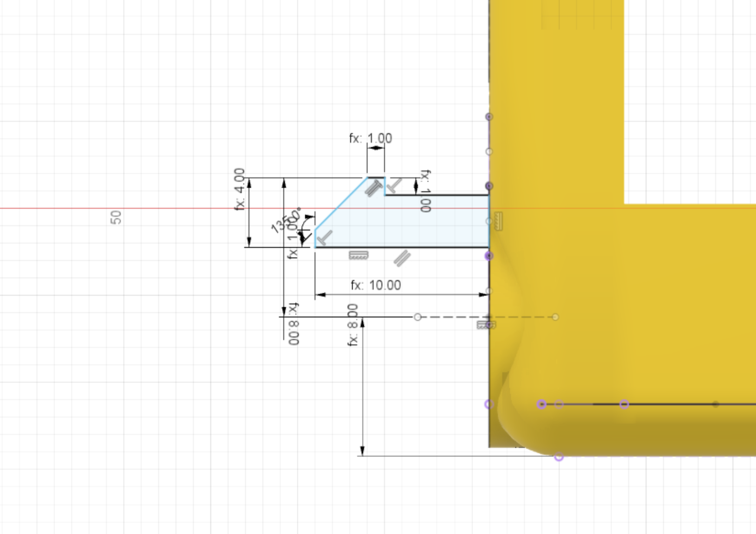756x534 pixels.
Task: Select the blue diagonal sketch line
Action: 341,203
